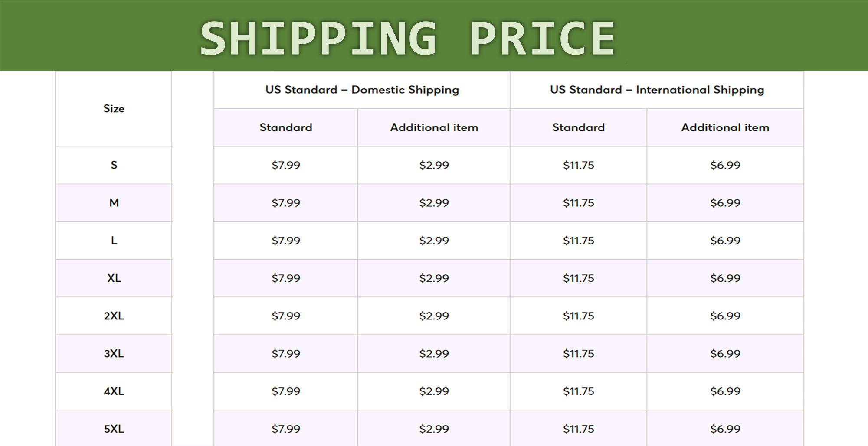Click the M size row label

click(x=114, y=203)
